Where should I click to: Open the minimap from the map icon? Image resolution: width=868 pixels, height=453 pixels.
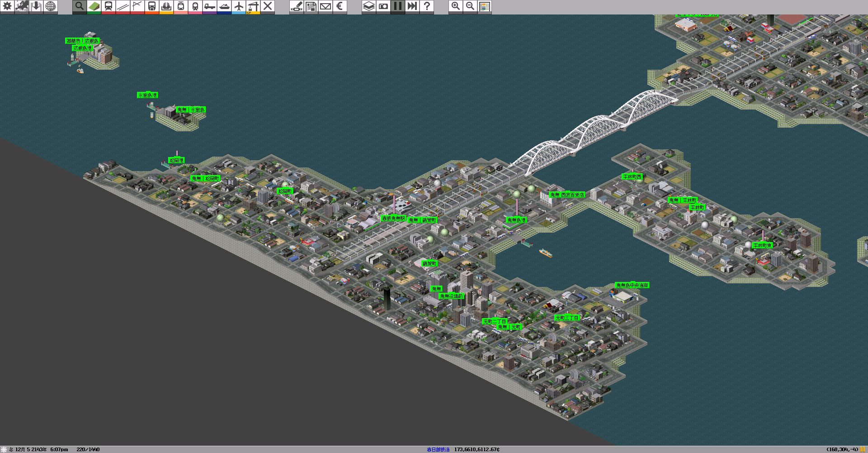click(x=22, y=7)
